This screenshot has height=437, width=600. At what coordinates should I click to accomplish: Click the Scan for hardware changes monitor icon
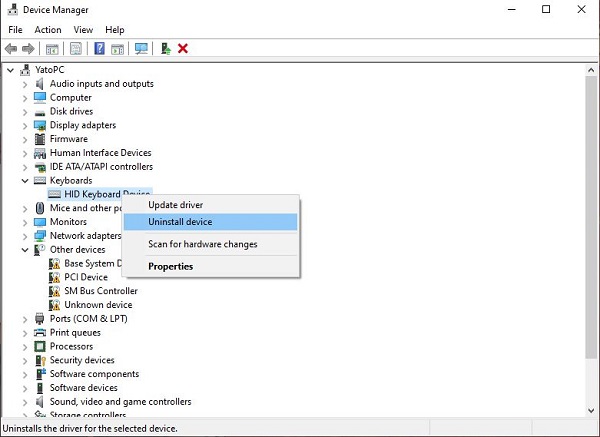point(141,48)
